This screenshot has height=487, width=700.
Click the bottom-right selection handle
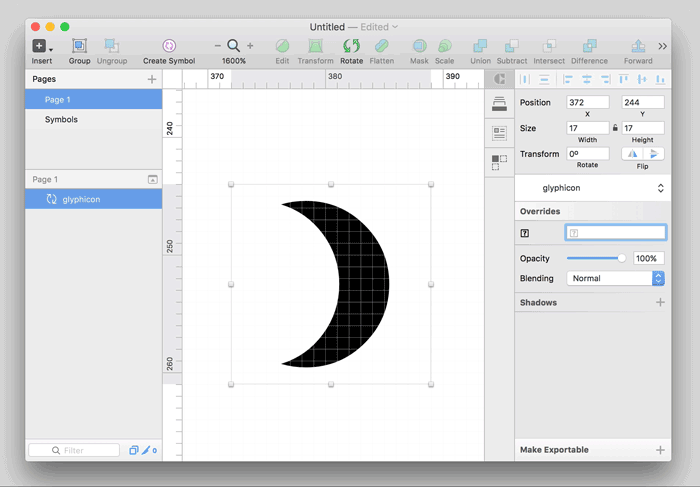click(431, 384)
